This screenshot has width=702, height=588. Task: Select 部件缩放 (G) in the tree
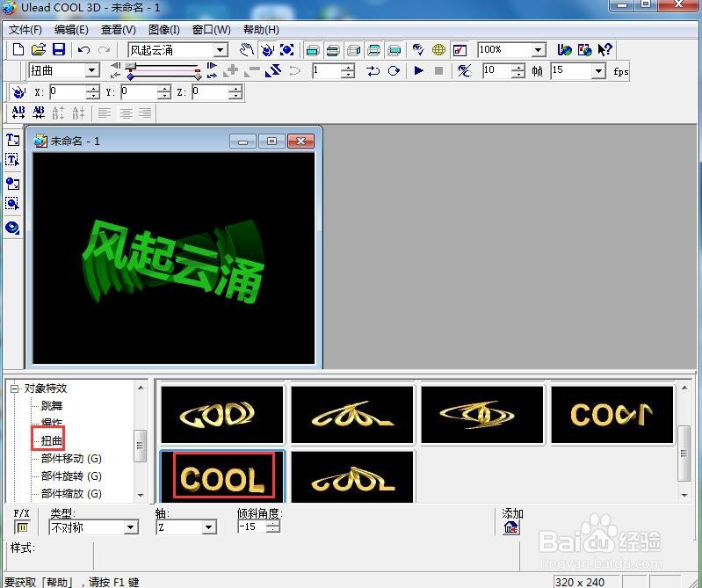(x=71, y=493)
